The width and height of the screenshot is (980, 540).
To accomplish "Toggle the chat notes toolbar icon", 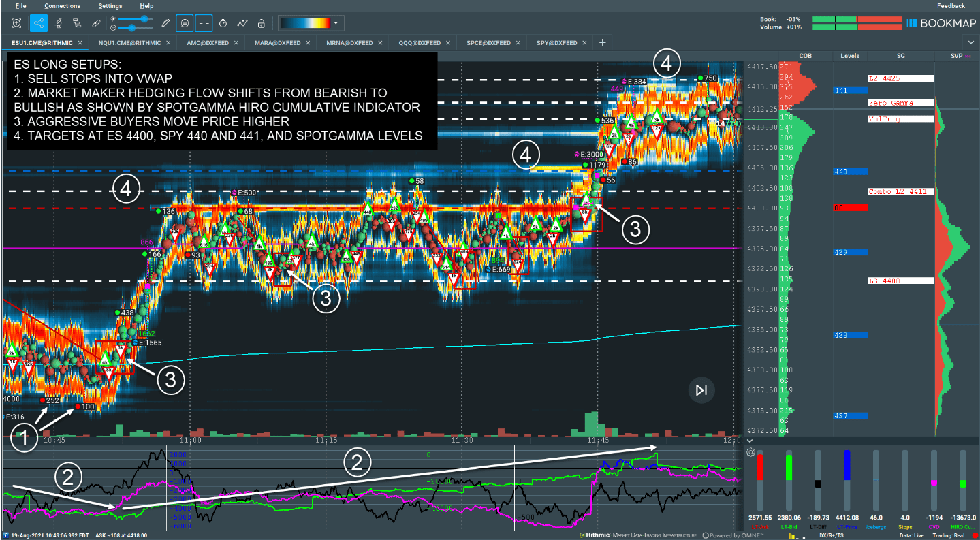I will [x=185, y=22].
